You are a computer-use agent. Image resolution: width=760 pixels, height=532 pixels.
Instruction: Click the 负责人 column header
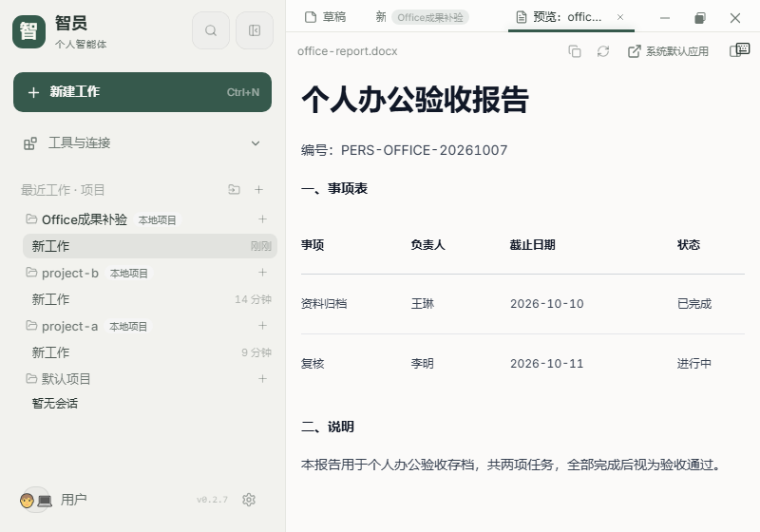click(427, 245)
